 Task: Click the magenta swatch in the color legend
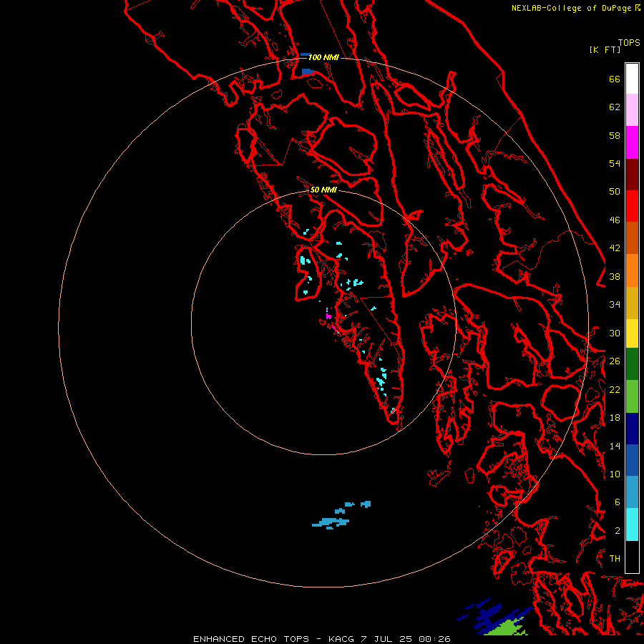click(x=632, y=142)
